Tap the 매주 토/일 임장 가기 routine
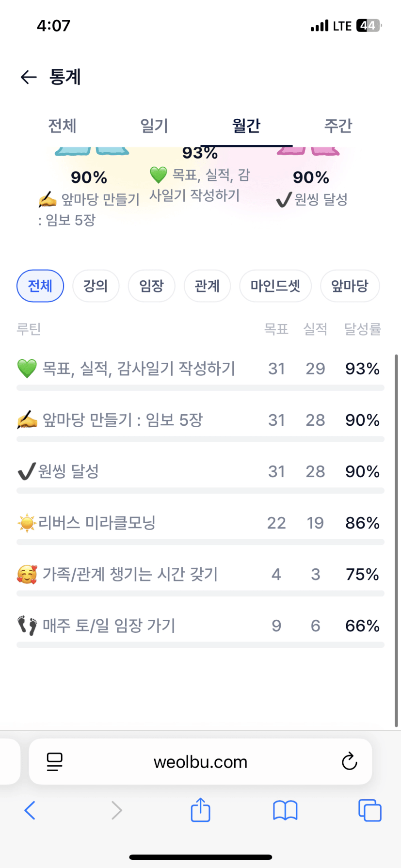 coord(109,626)
